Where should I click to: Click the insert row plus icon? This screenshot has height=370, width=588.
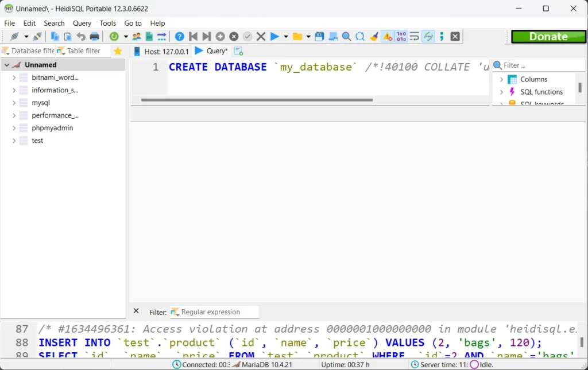click(x=220, y=36)
